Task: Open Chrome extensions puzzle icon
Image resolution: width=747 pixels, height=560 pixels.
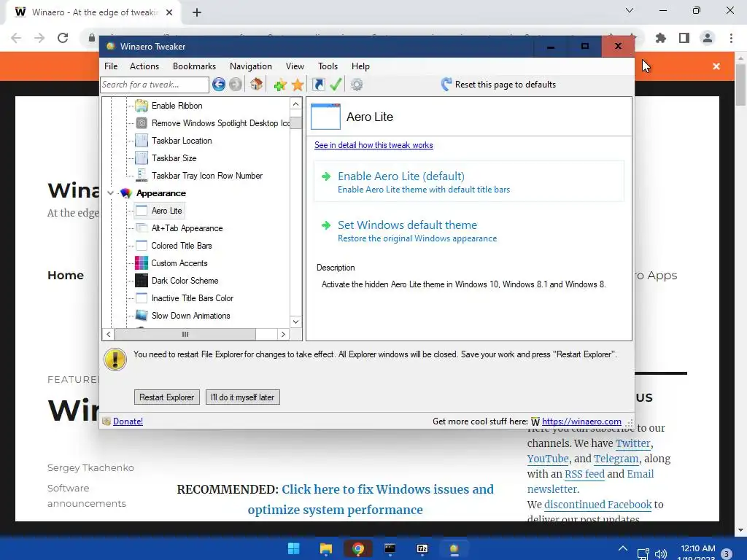Action: pyautogui.click(x=661, y=38)
